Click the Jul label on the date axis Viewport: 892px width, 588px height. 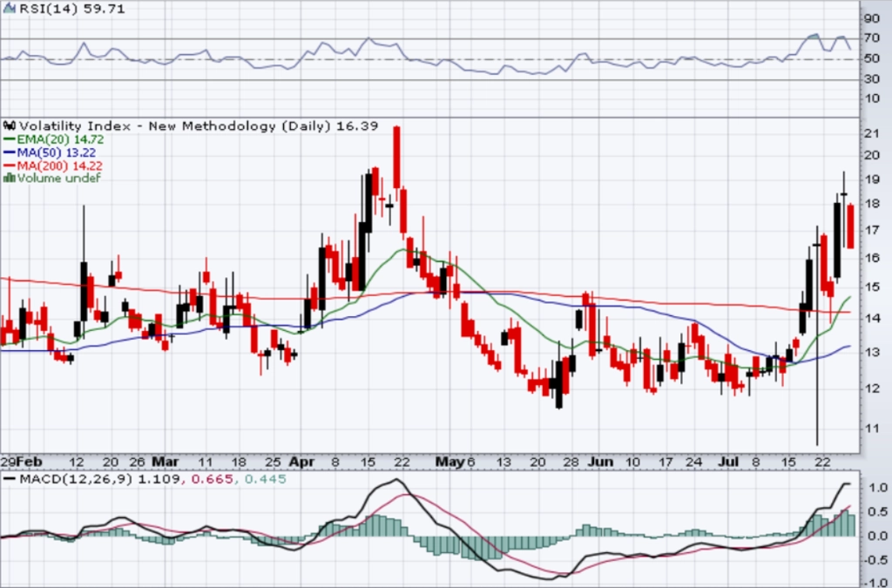click(729, 462)
